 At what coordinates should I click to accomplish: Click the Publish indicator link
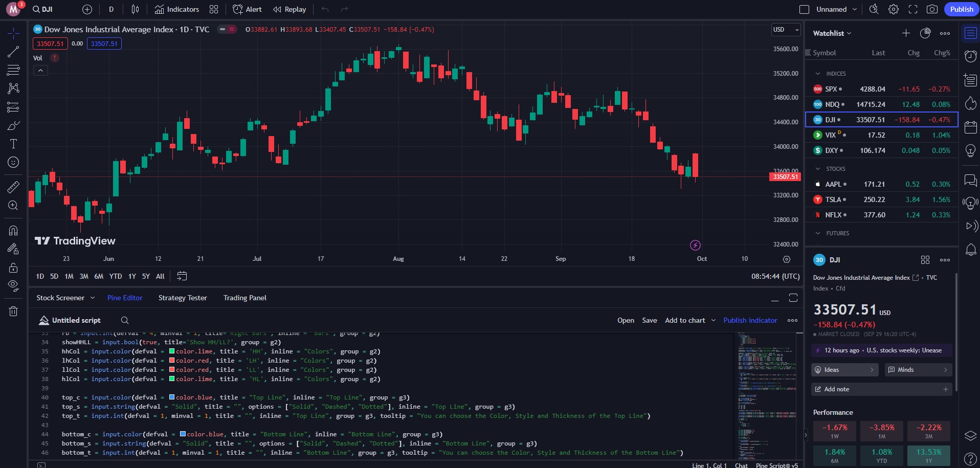(750, 320)
